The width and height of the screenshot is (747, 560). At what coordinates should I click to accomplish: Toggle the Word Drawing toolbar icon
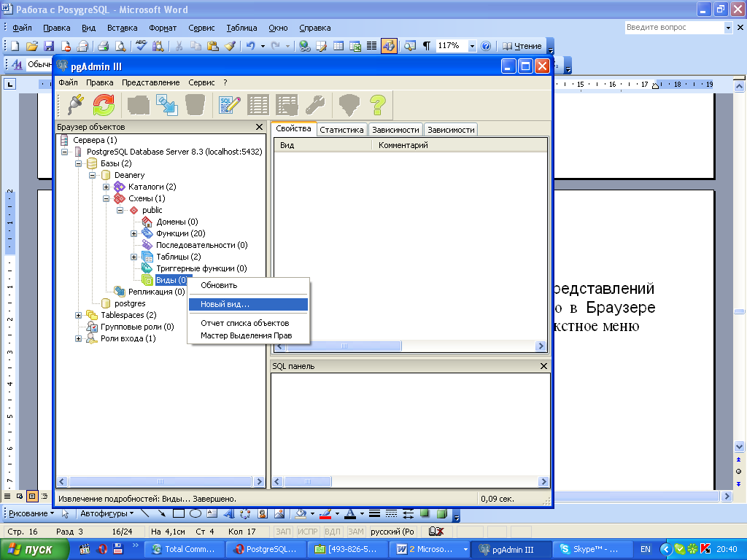[389, 46]
